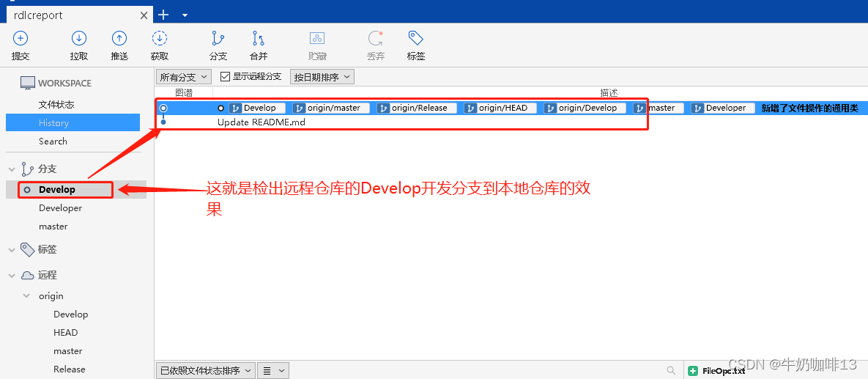
Task: Click the green plus icon beside FileOpc.txt
Action: [x=693, y=371]
